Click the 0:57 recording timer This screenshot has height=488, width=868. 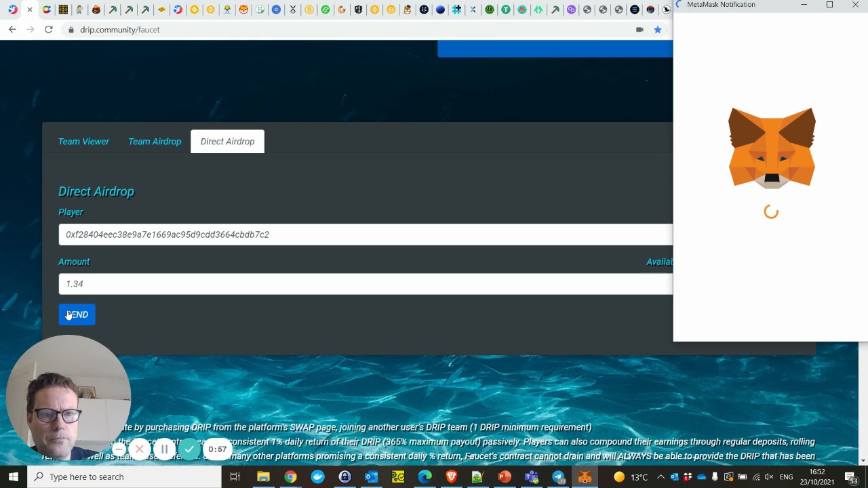[x=218, y=449]
